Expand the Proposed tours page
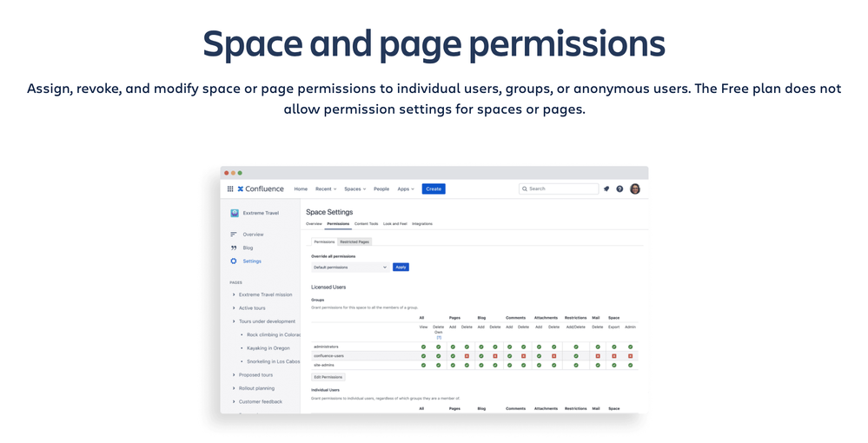 tap(234, 375)
